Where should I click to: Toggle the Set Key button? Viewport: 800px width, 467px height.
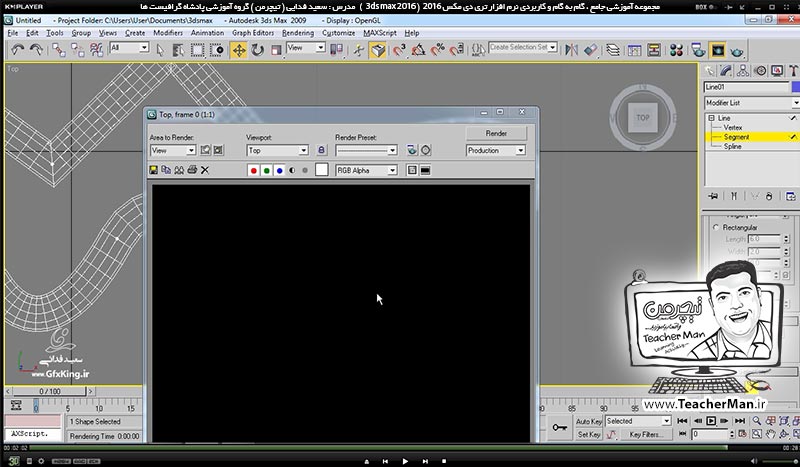589,434
